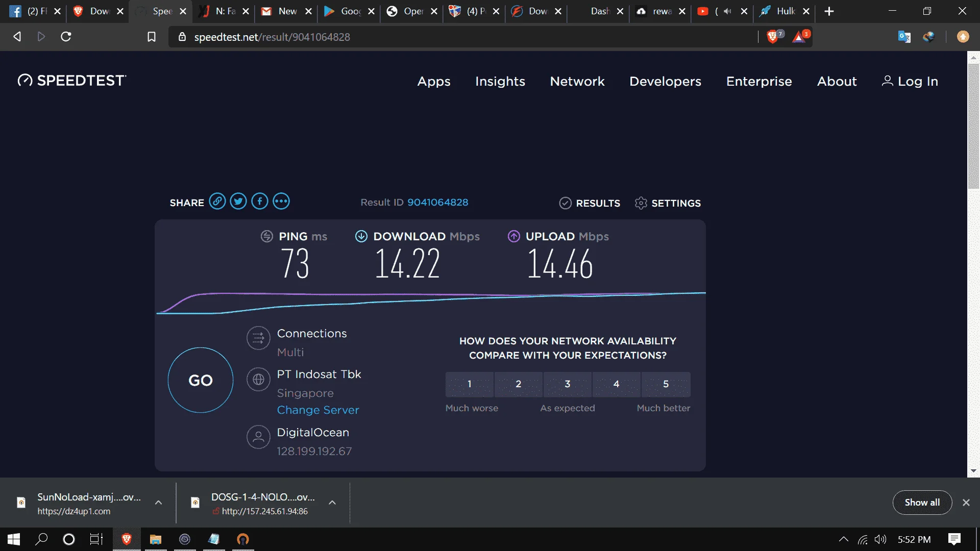Click the Connections icon
Image resolution: width=980 pixels, height=551 pixels.
[258, 338]
